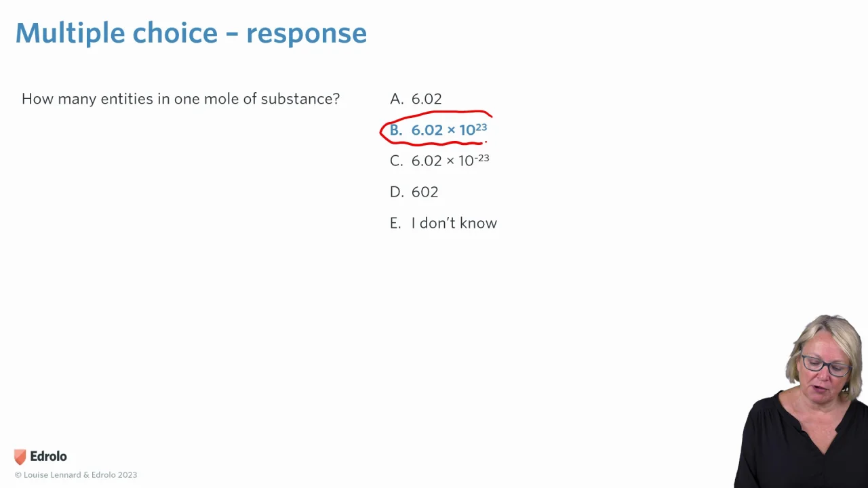Click the superscript -23 in option C
This screenshot has width=868, height=488.
click(x=481, y=158)
